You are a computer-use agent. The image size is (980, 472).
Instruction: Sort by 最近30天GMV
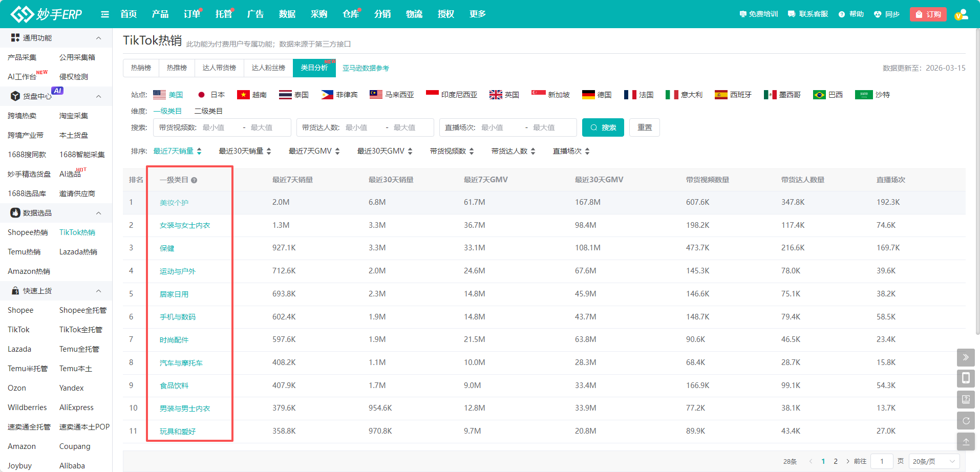[x=385, y=151]
